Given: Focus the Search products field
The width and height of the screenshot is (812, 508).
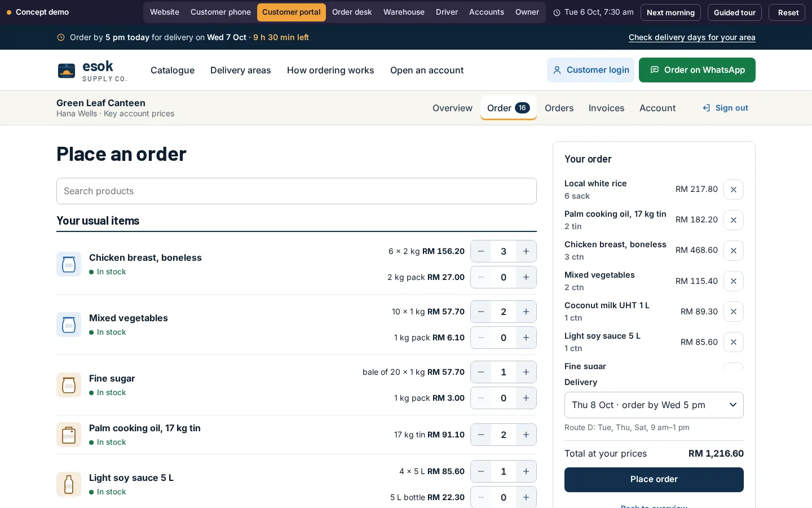Looking at the screenshot, I should tap(297, 191).
